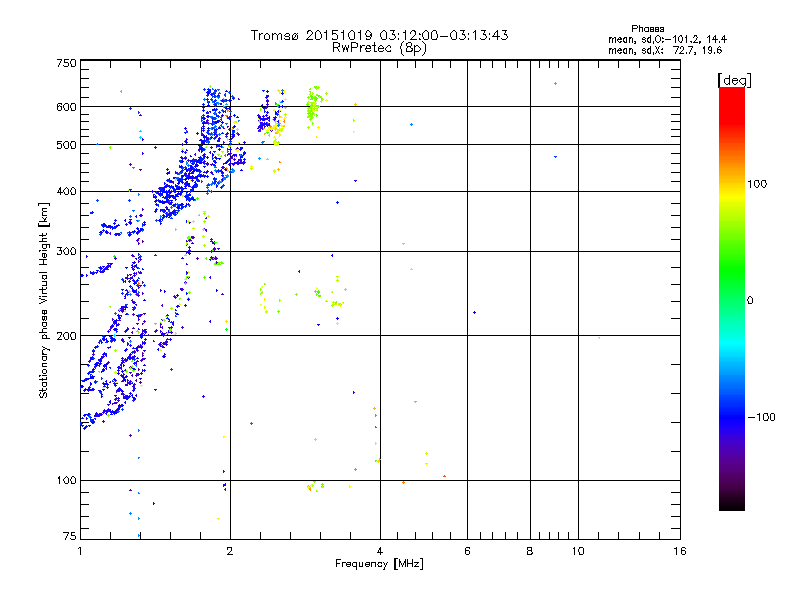Screen dimensions: 800x600
Task: Click the x-axis tick label '6'
Action: (467, 551)
